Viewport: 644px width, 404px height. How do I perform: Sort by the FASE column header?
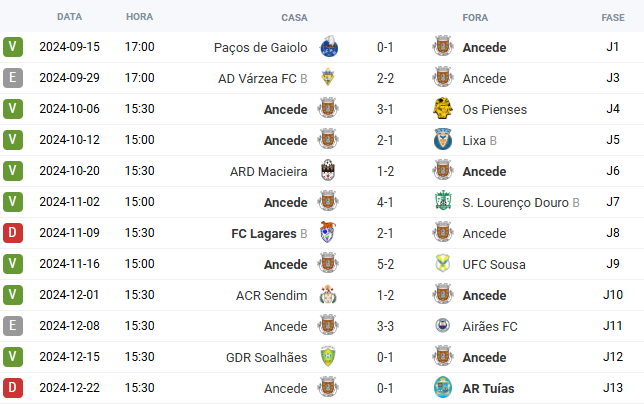(x=613, y=18)
